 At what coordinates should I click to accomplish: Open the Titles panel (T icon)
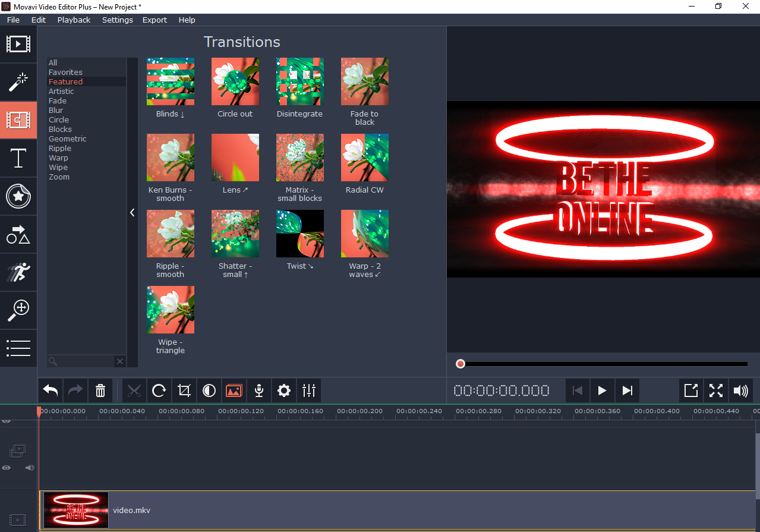(x=18, y=158)
